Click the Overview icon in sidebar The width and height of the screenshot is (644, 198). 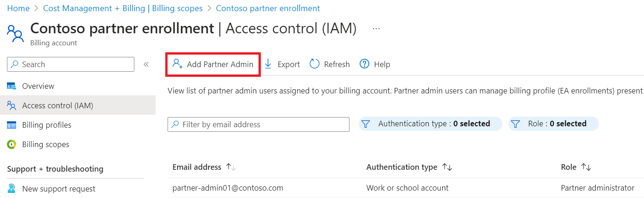(x=12, y=86)
